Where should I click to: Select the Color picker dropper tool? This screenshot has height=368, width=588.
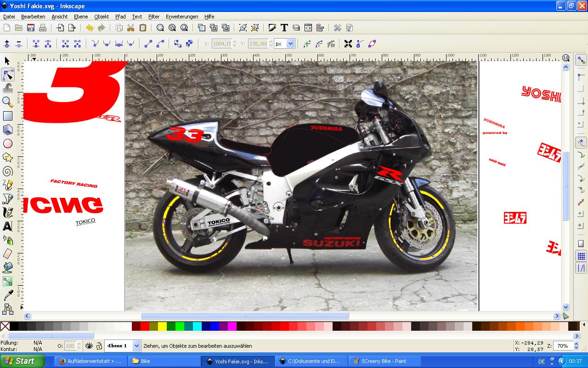(x=7, y=295)
